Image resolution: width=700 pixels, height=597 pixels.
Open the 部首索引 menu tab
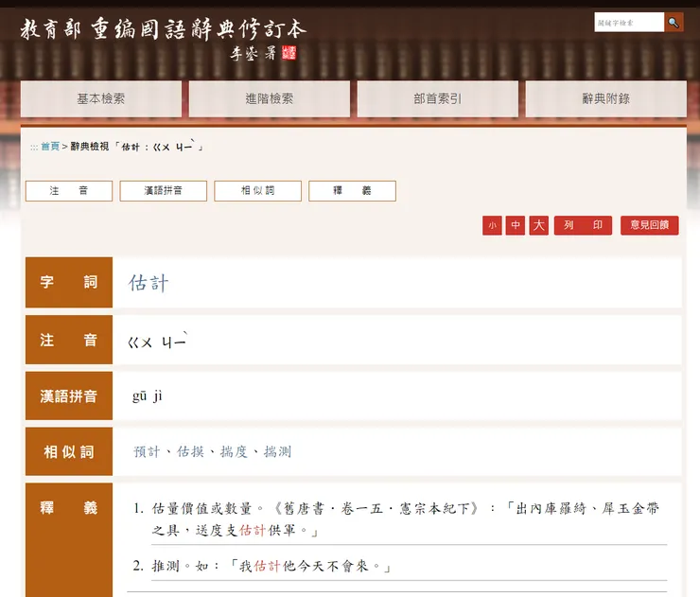(437, 98)
